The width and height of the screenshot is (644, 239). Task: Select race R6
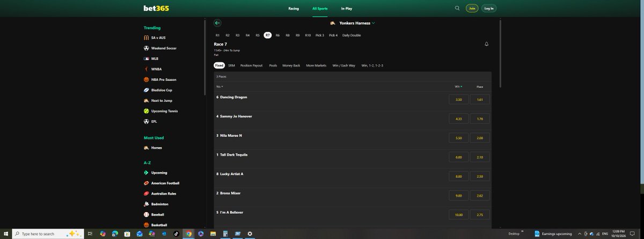point(277,35)
